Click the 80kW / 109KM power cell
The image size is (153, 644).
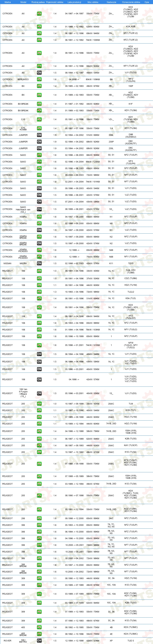(93, 80)
